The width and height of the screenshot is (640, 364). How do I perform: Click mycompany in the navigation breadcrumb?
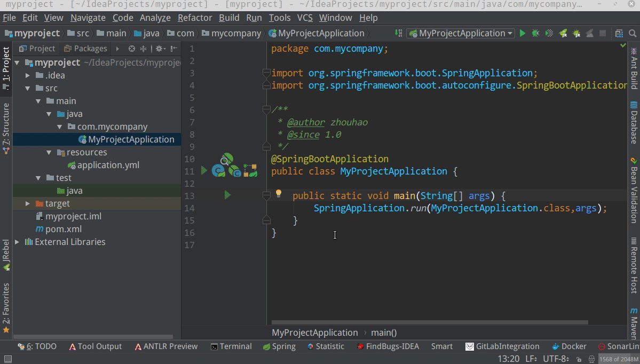tap(236, 34)
